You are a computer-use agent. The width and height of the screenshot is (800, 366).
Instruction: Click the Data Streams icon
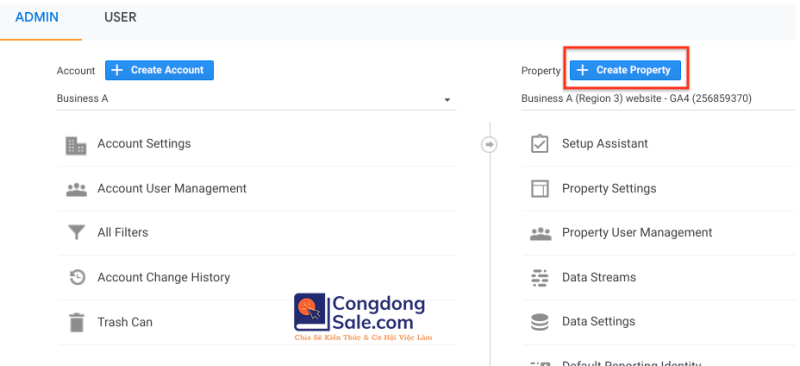point(540,278)
